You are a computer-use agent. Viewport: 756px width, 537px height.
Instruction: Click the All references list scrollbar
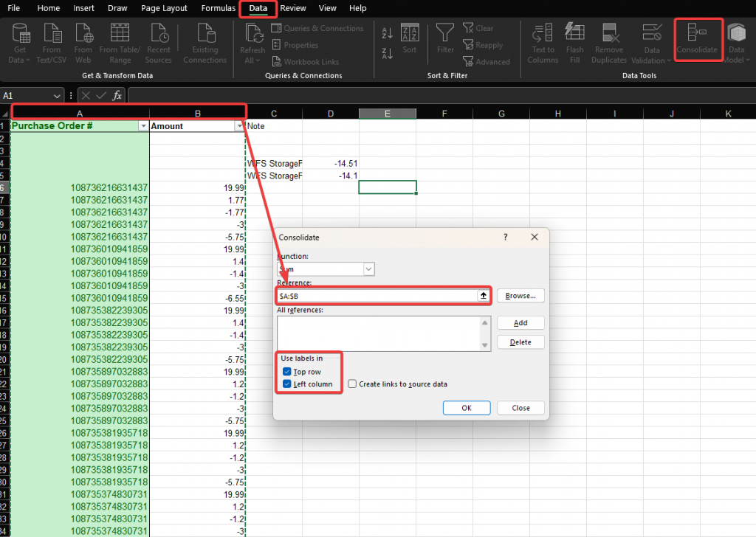pos(485,334)
